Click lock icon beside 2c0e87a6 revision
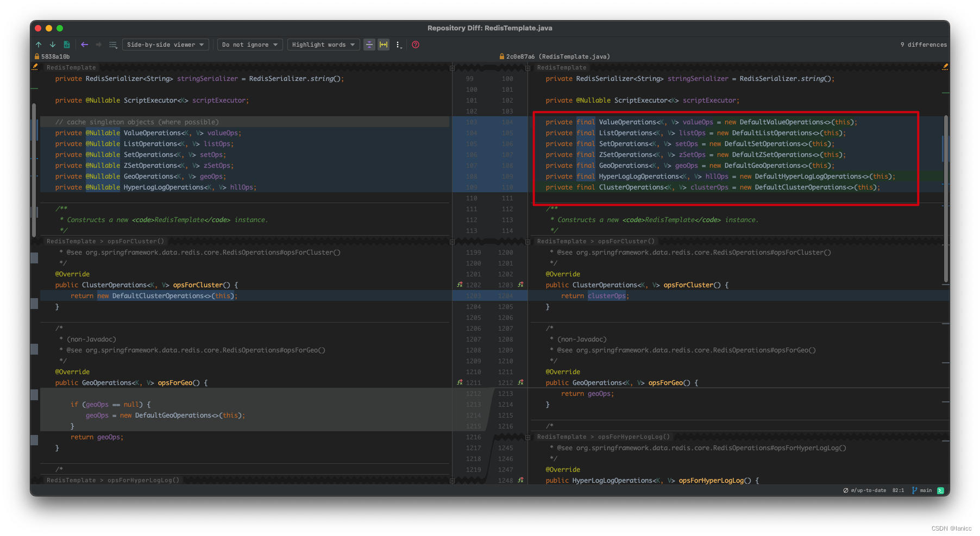Screen dimensions: 980x536 502,56
